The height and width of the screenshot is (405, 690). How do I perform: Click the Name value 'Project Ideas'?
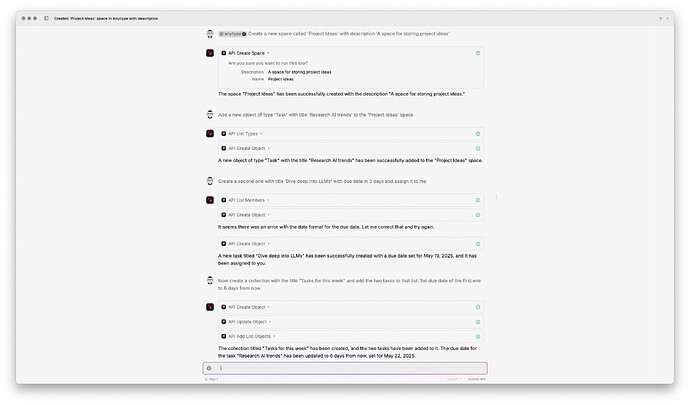point(281,79)
